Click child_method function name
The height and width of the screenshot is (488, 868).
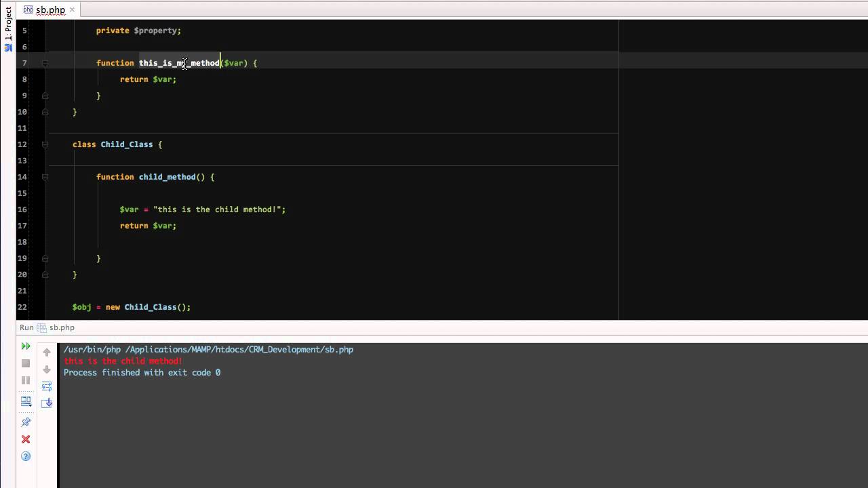167,177
